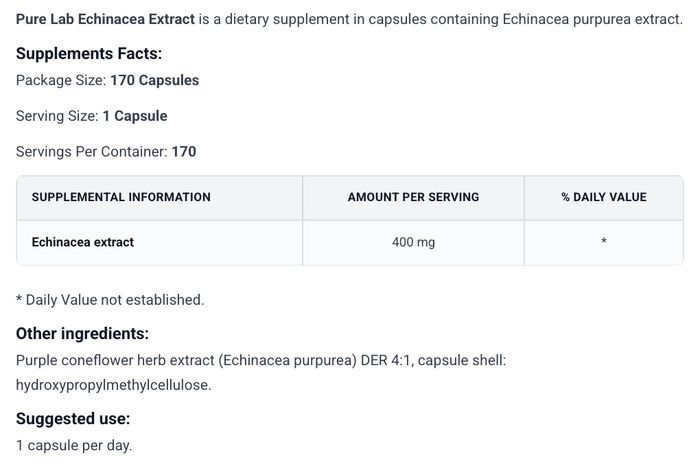Click the Amount Per Serving column header
The width and height of the screenshot is (700, 464).
413,197
